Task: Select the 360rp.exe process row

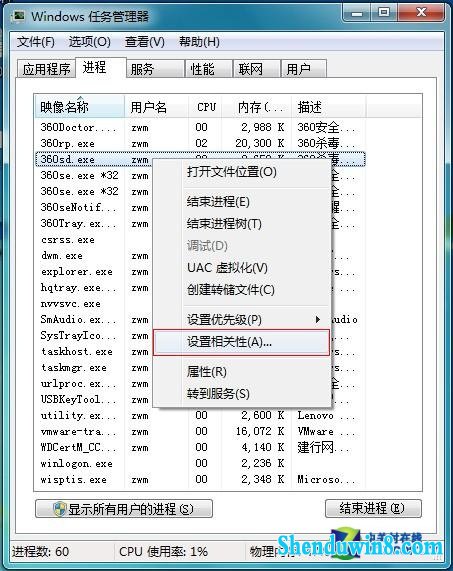Action: 200,143
